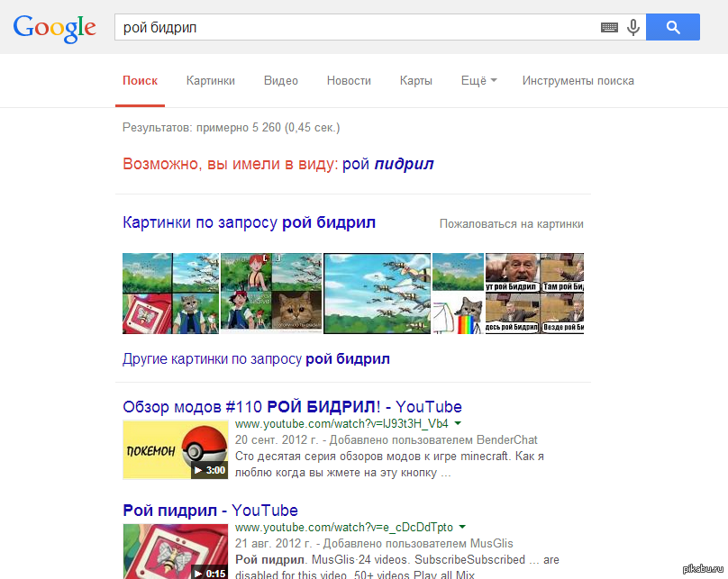Screen dimensions: 728x579
Task: Click the 'Результатов: примерно 5 260' stats text
Action: pyautogui.click(x=232, y=128)
